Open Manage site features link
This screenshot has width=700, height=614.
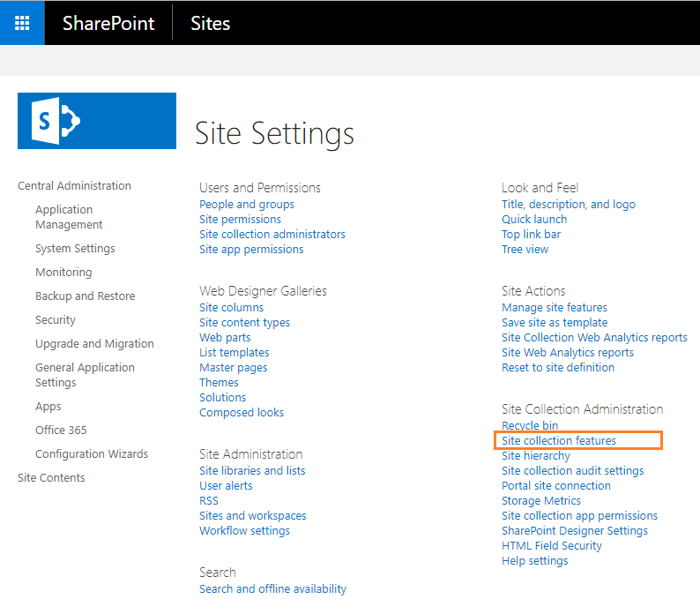pyautogui.click(x=555, y=307)
